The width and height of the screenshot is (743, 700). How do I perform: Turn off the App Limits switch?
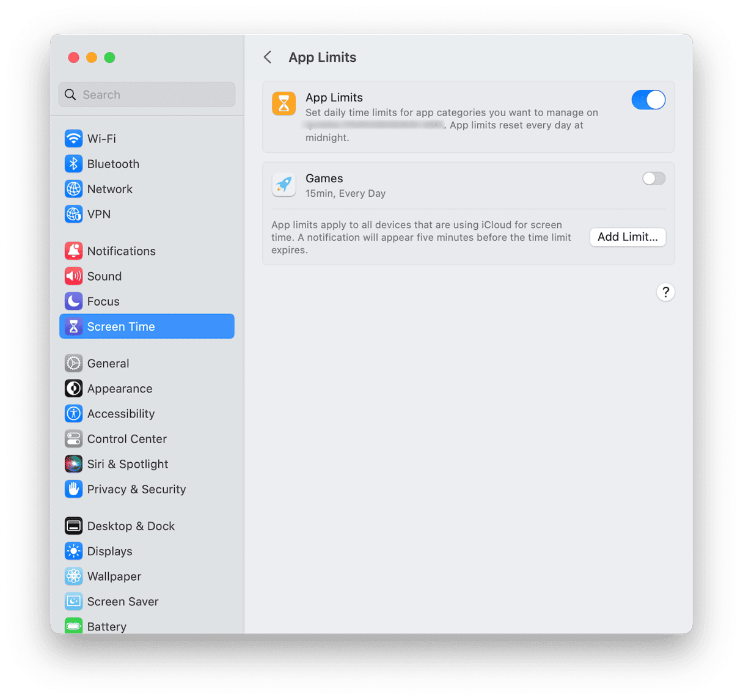tap(648, 100)
